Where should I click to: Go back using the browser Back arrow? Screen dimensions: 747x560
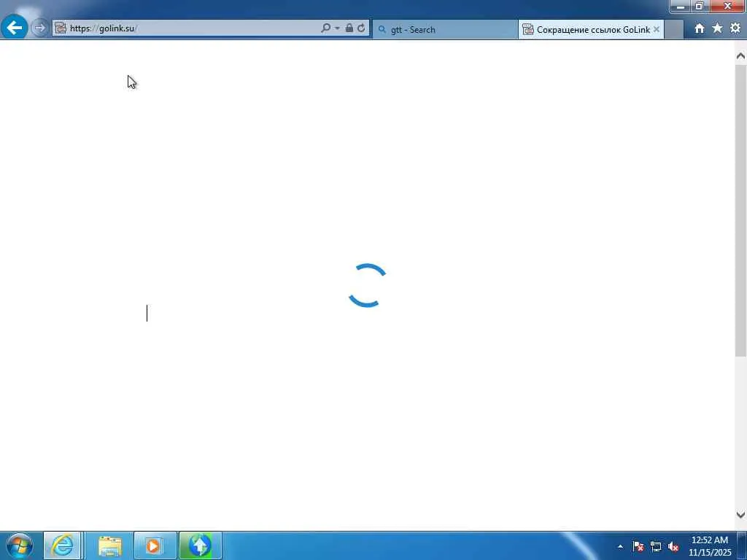click(15, 28)
